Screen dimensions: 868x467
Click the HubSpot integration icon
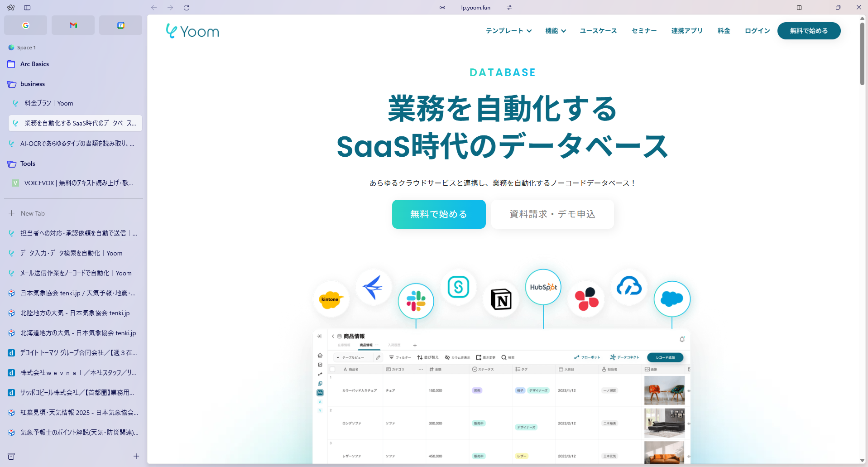click(x=543, y=287)
